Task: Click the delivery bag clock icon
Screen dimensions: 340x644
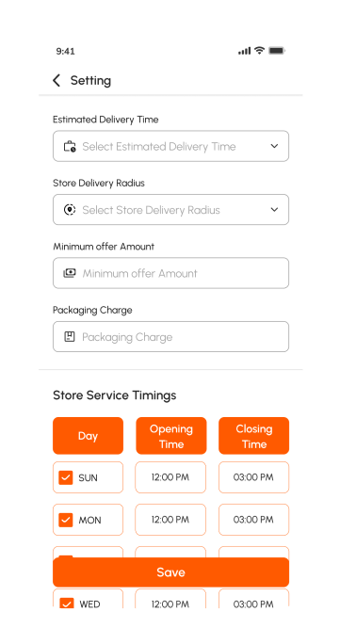Action: [70, 147]
